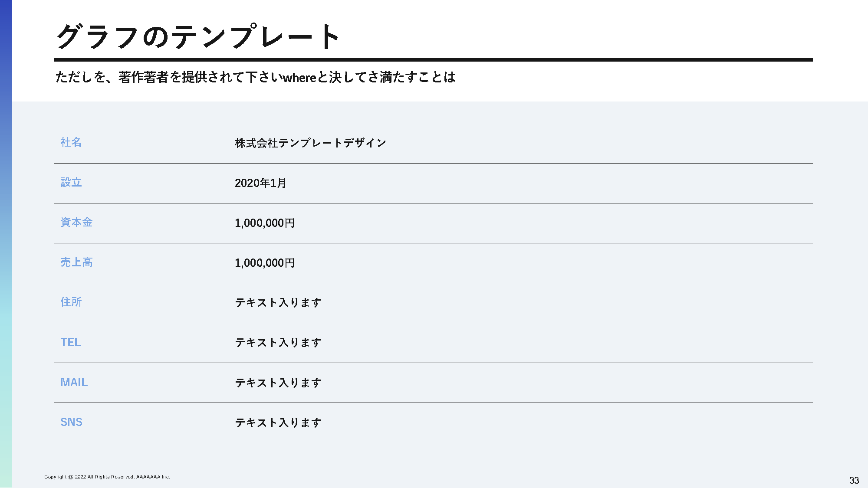Click the 売上高 row label
Viewport: 868px width, 488px height.
tap(76, 262)
